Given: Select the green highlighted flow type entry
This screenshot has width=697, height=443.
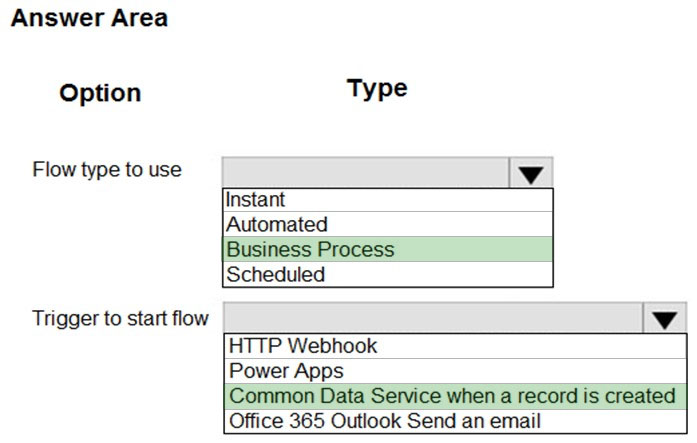Looking at the screenshot, I should click(388, 249).
